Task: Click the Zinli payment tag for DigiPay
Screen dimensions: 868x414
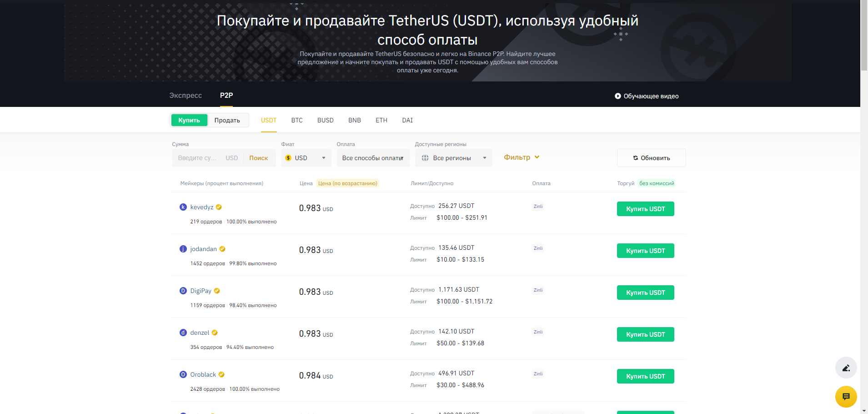Action: pyautogui.click(x=538, y=290)
